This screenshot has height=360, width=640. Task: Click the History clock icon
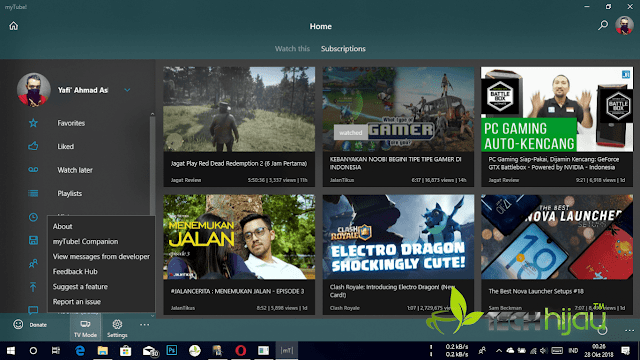pos(33,217)
